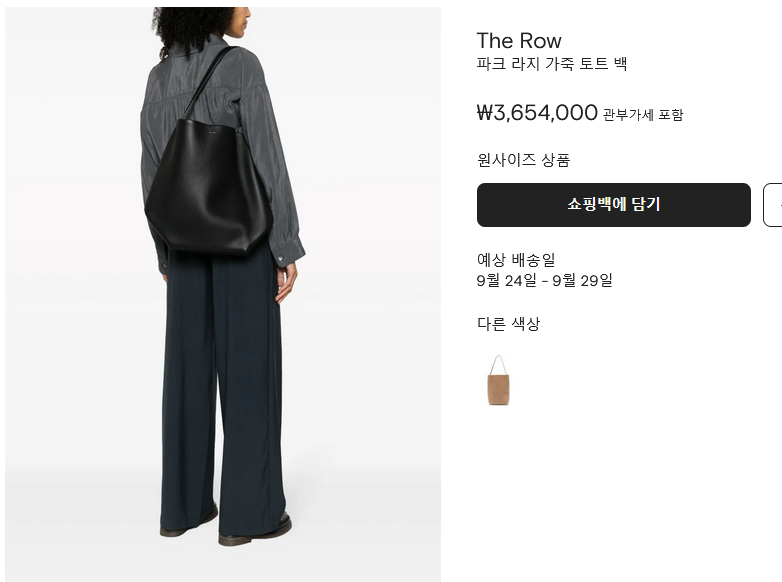Click the 다른 색상 heading
This screenshot has width=782, height=582.
tap(508, 324)
